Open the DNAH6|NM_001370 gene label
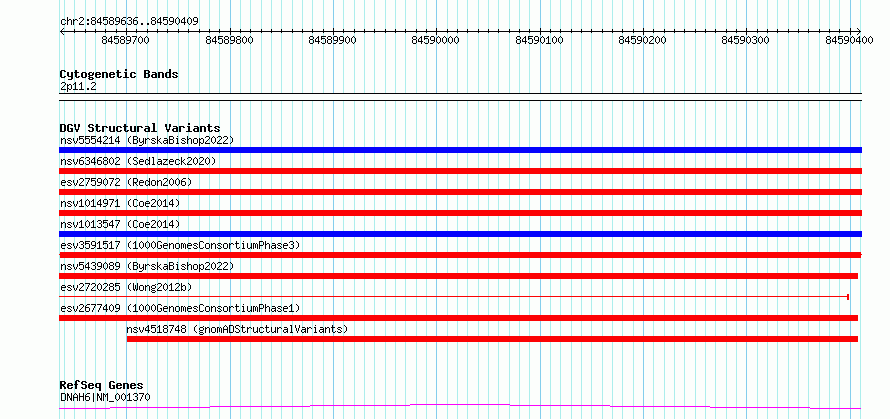890x419 pixels. (105, 397)
